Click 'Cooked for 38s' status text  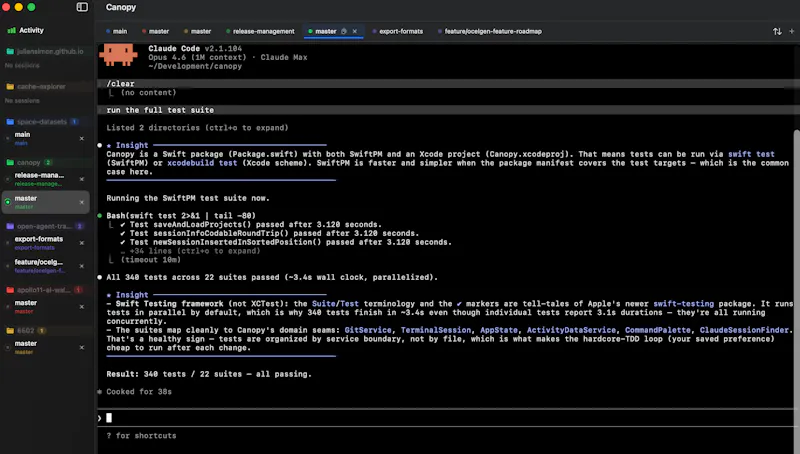(x=139, y=392)
